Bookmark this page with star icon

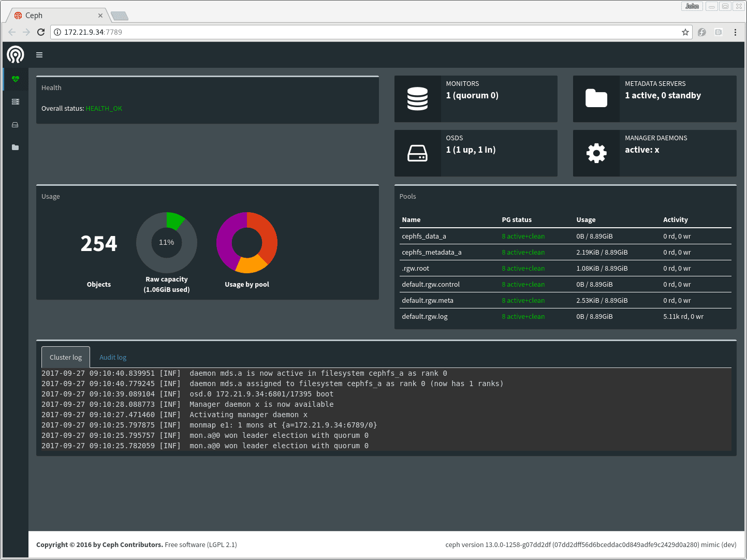click(x=685, y=32)
